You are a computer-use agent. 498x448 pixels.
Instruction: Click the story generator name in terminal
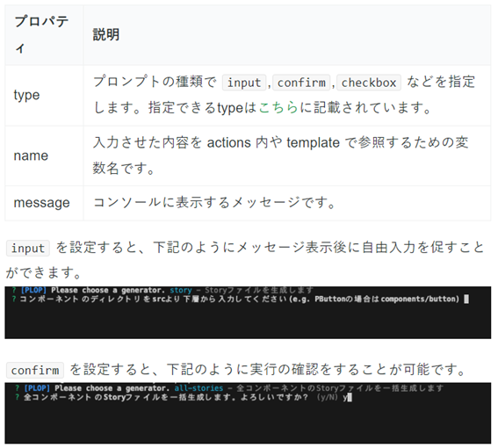click(181, 290)
